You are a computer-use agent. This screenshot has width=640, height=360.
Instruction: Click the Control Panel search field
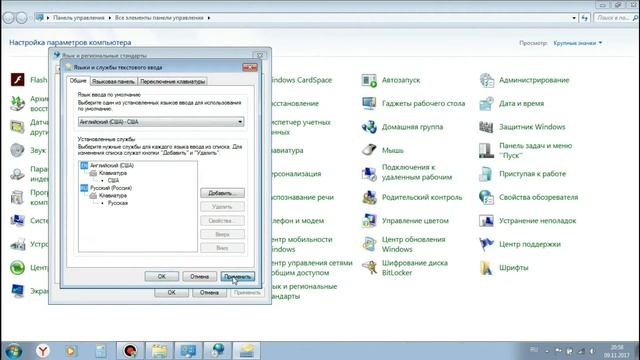coord(616,18)
